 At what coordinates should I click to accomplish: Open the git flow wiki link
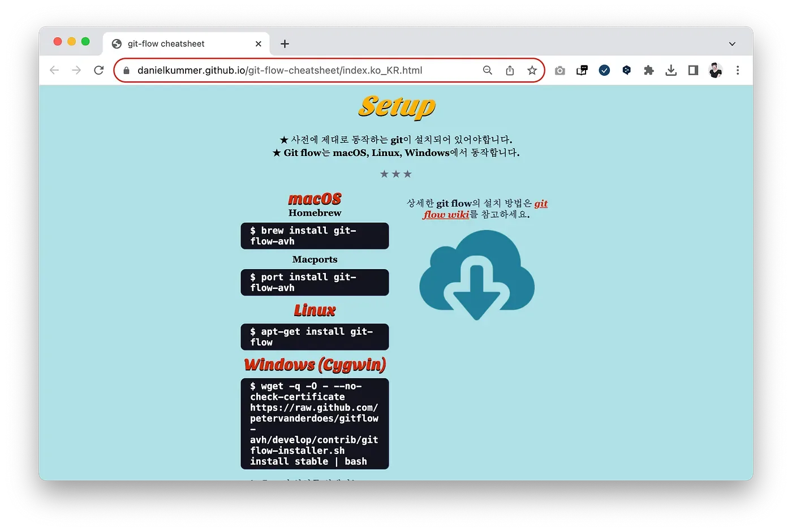pos(485,209)
